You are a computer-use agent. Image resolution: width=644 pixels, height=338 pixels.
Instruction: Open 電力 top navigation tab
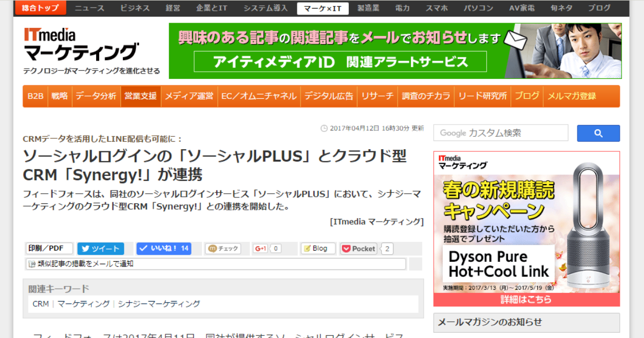pyautogui.click(x=402, y=8)
